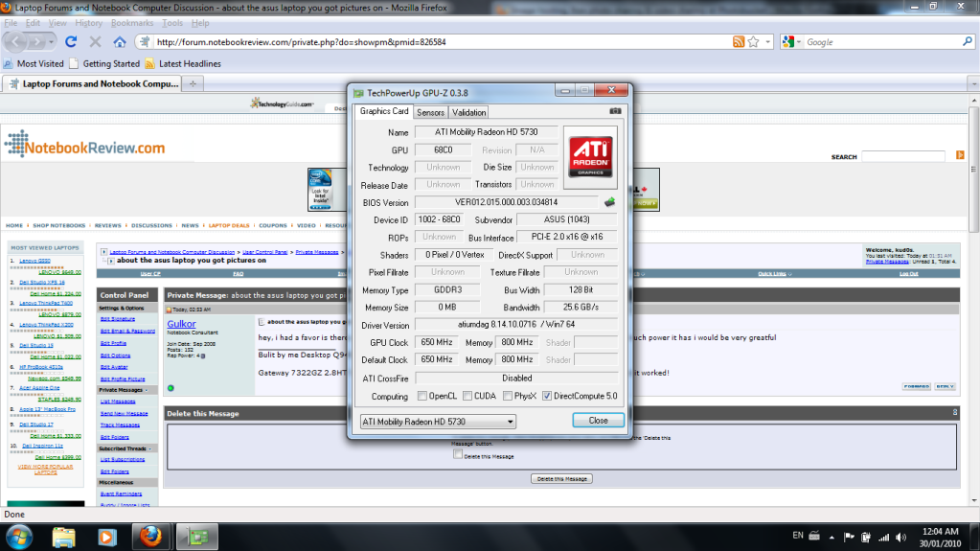Open Gulkor's user profile link
The image size is (980, 551).
pyautogui.click(x=181, y=323)
